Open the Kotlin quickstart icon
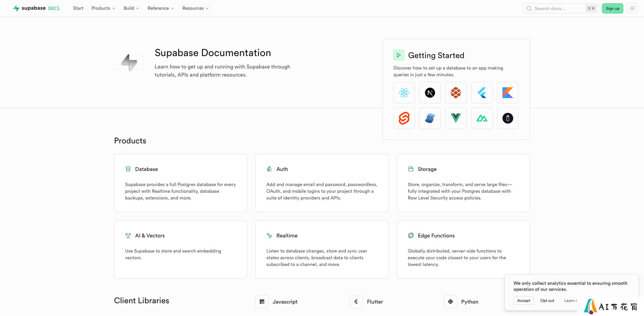The width and height of the screenshot is (644, 316). tap(508, 93)
